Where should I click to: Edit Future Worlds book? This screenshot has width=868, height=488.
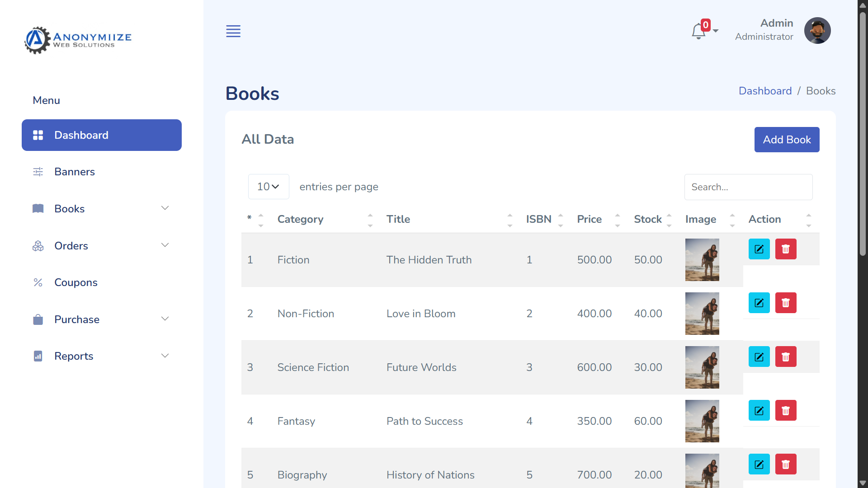(759, 357)
